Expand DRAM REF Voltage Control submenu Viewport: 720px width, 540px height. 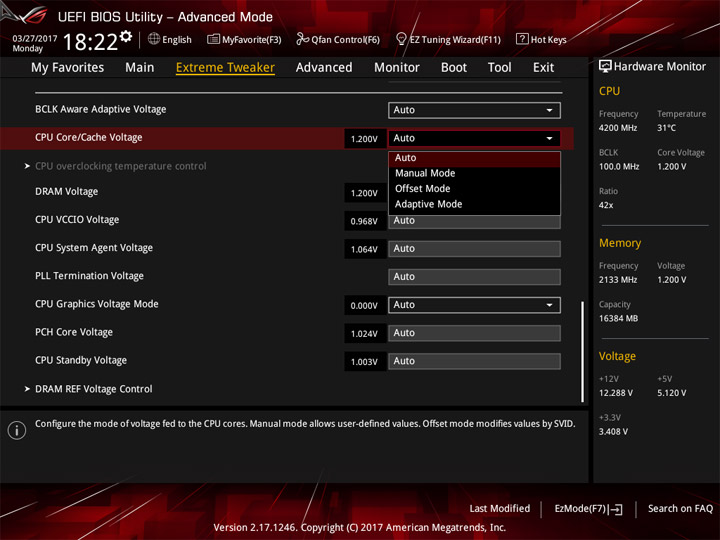94,389
